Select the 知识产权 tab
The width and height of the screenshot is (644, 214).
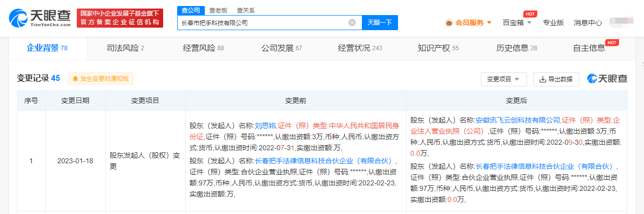[438, 48]
